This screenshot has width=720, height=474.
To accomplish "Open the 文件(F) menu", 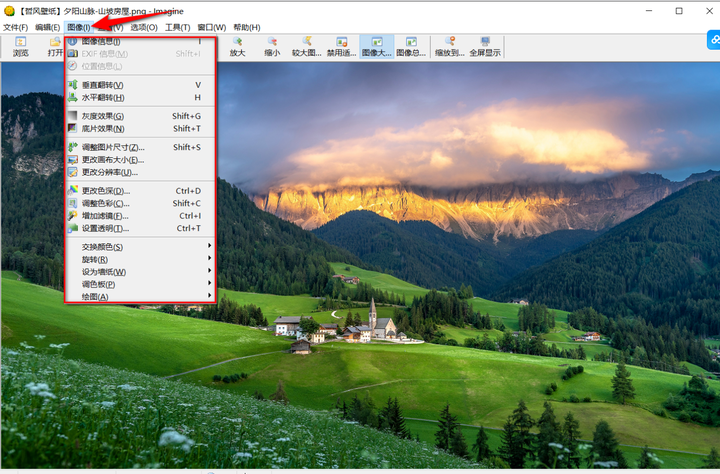I will coord(15,28).
